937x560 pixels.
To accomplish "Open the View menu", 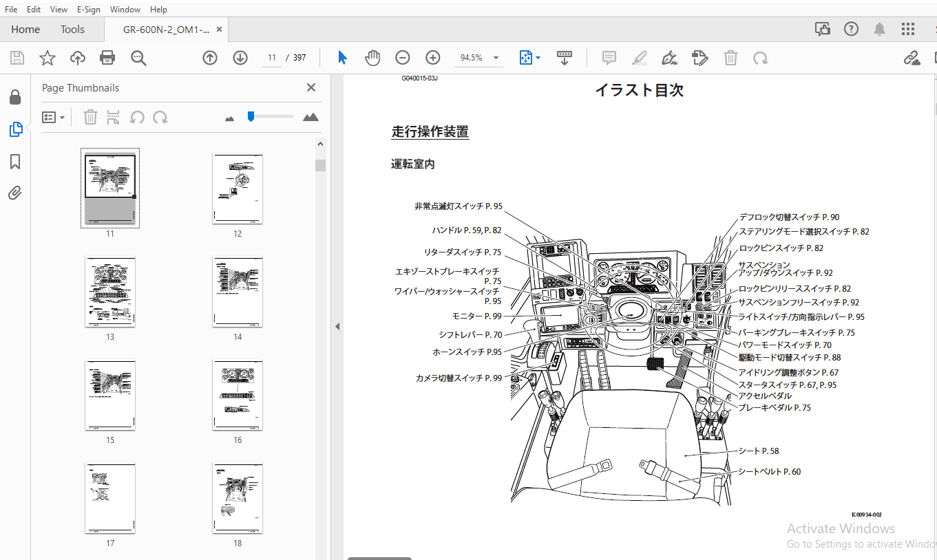I will 59,10.
